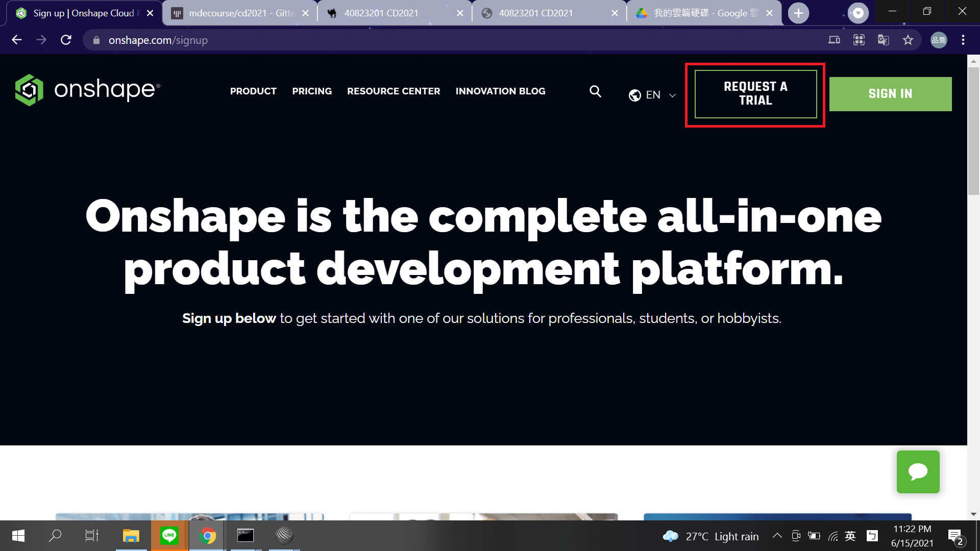Open the tab search dropdown button

858,13
